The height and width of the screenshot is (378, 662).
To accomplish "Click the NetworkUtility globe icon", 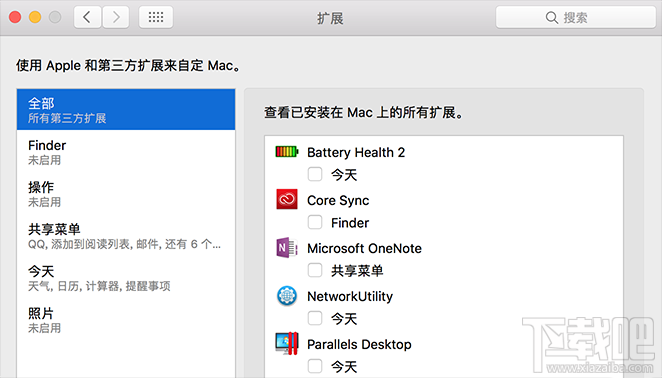I will tap(287, 295).
